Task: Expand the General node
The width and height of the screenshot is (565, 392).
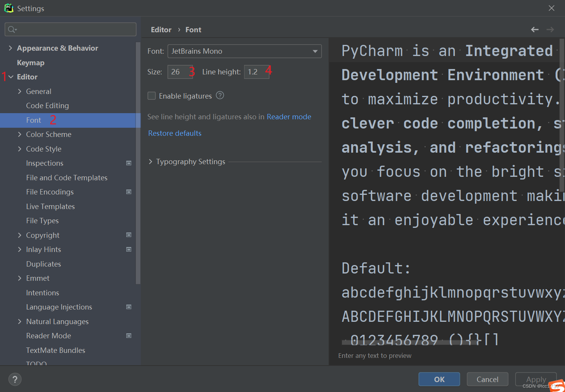Action: point(20,91)
